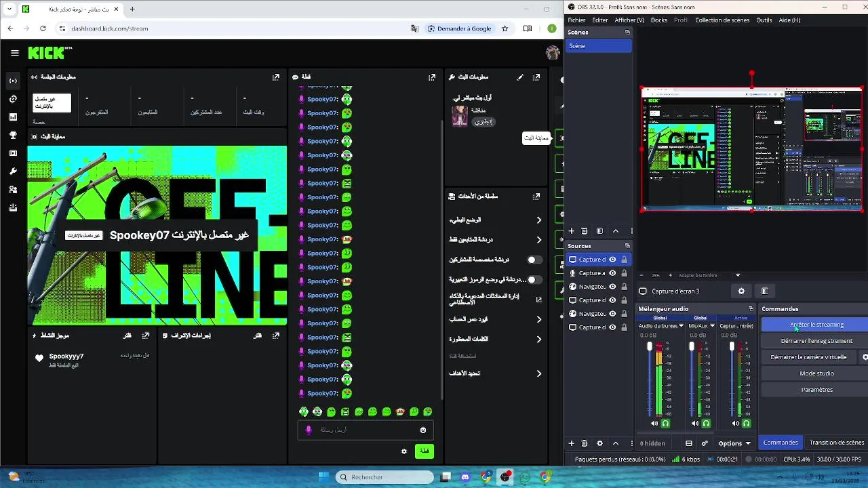Switch to Transition de scènes tab
868x488 pixels.
point(836,443)
